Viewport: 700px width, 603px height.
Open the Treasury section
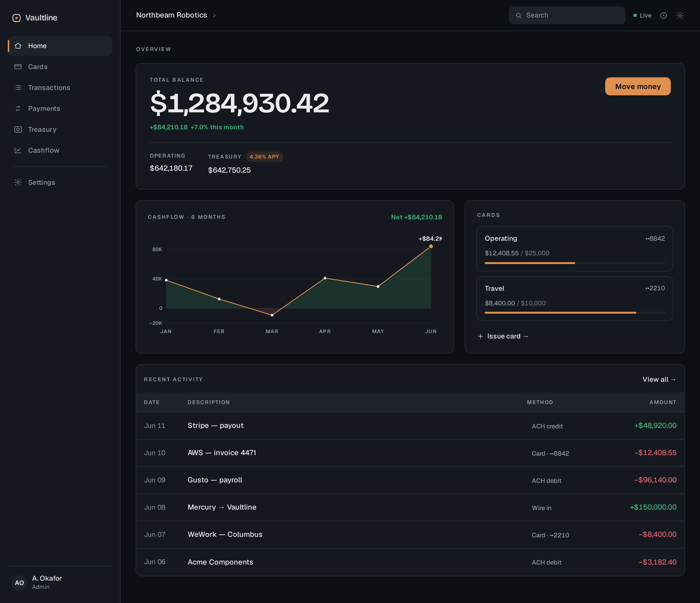pos(60,130)
